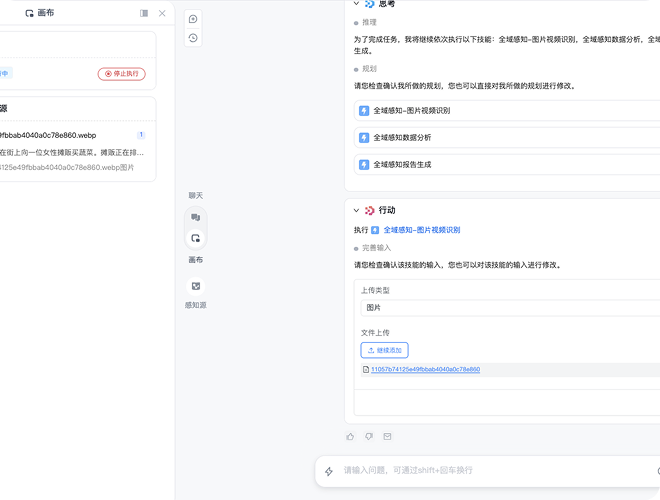Select the 画布 canvas sidebar icon

[x=196, y=238]
